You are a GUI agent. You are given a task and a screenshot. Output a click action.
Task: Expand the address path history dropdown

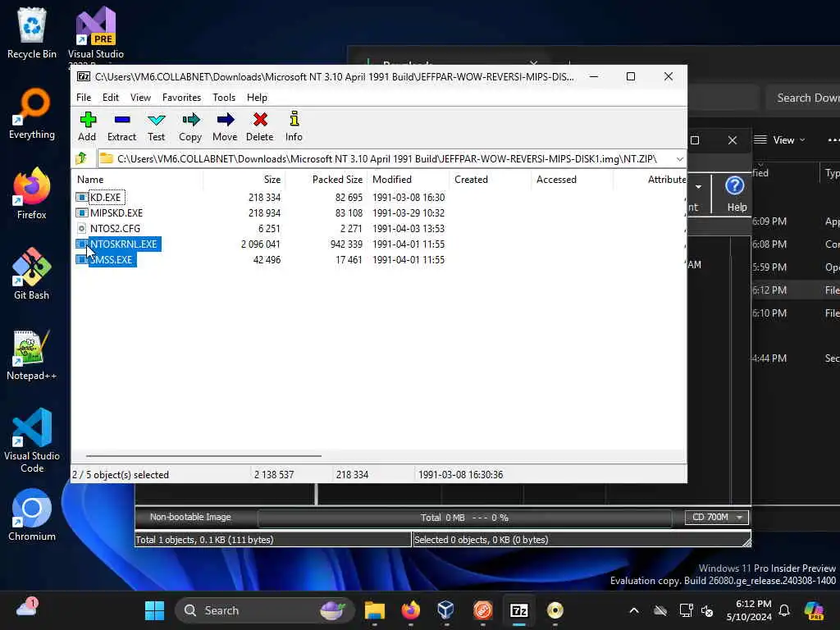[679, 159]
